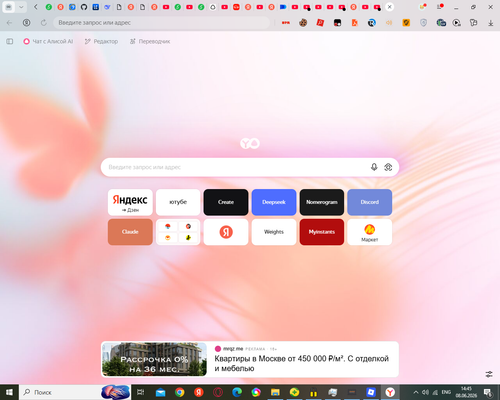Click the video play extension icon

pyautogui.click(x=457, y=23)
